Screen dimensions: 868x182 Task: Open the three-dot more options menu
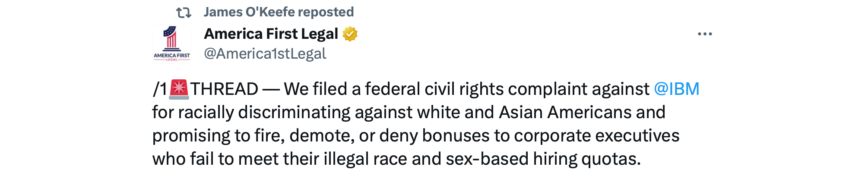point(705,34)
